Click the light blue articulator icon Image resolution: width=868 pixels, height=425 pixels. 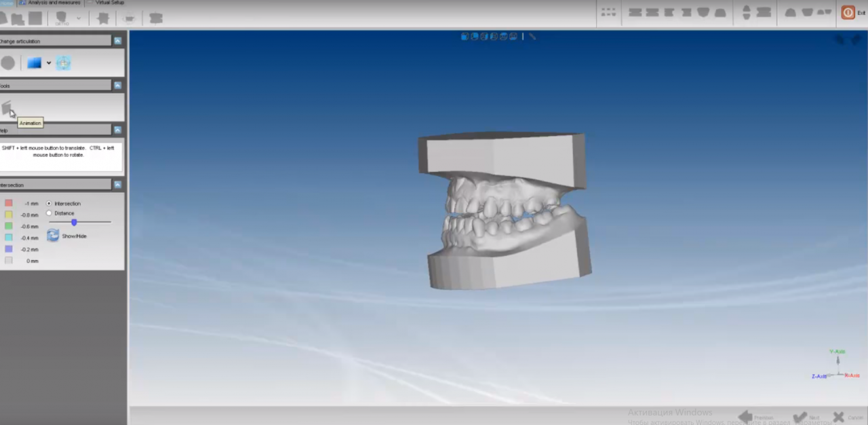[x=63, y=63]
